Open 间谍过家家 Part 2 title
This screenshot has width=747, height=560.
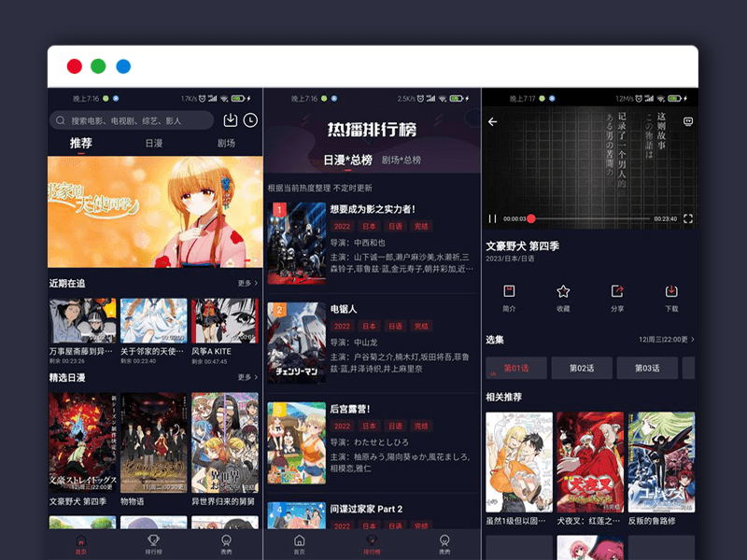(366, 509)
